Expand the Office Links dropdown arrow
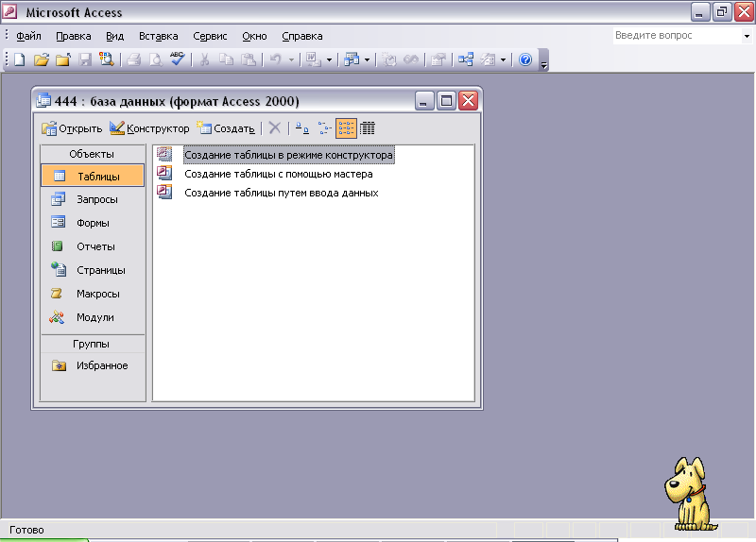This screenshot has height=542, width=756. pyautogui.click(x=329, y=60)
